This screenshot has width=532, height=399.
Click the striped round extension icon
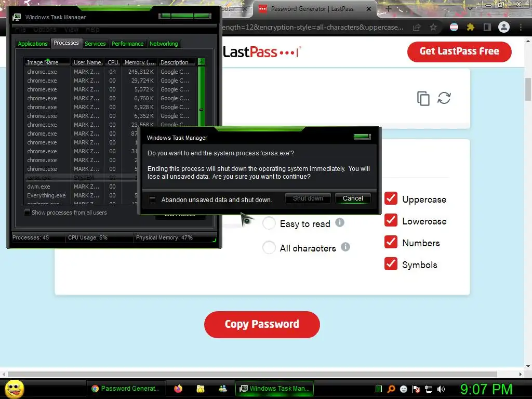(454, 27)
